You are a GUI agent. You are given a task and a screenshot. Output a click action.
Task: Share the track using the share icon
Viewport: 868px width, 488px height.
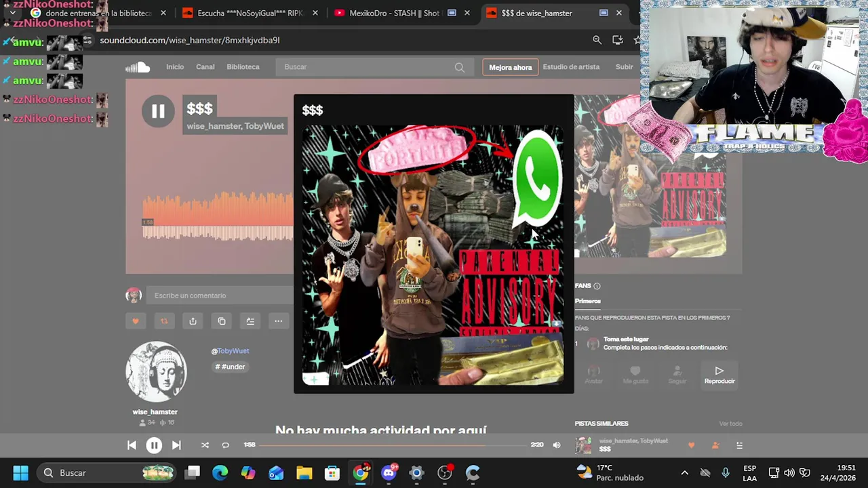[x=193, y=321]
